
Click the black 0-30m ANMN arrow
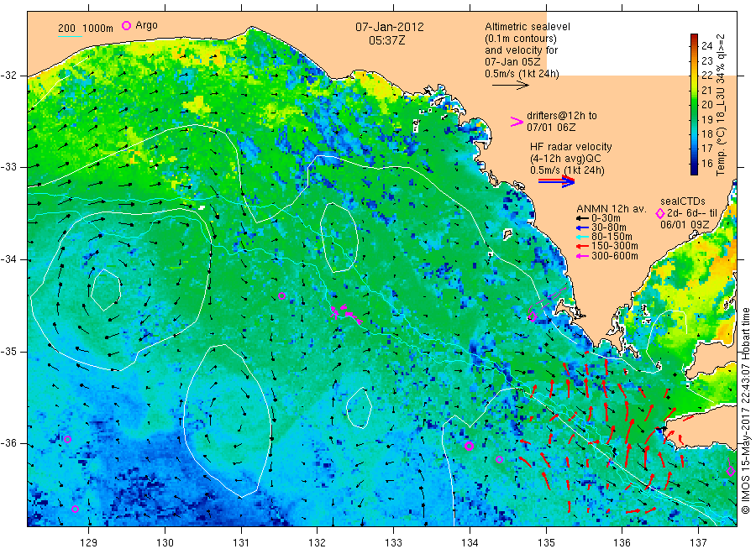pyautogui.click(x=582, y=218)
